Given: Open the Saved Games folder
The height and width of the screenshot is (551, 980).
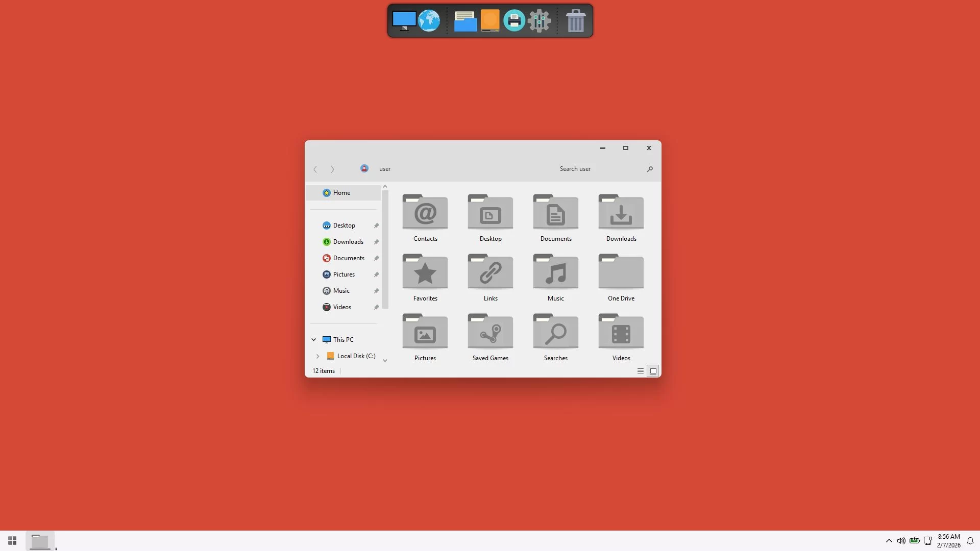Looking at the screenshot, I should tap(490, 332).
